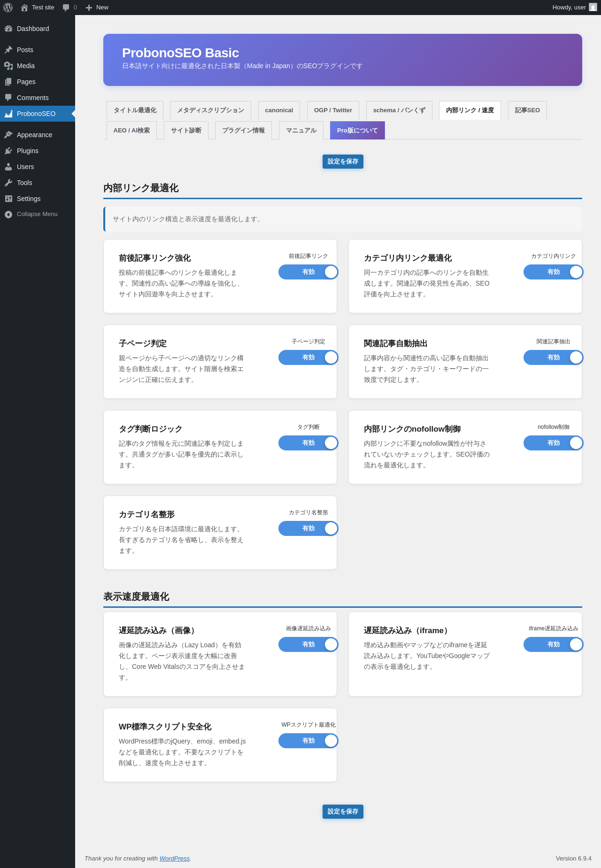This screenshot has height=868, width=601.
Task: Toggle the タグ判断 switch
Action: pyautogui.click(x=308, y=443)
